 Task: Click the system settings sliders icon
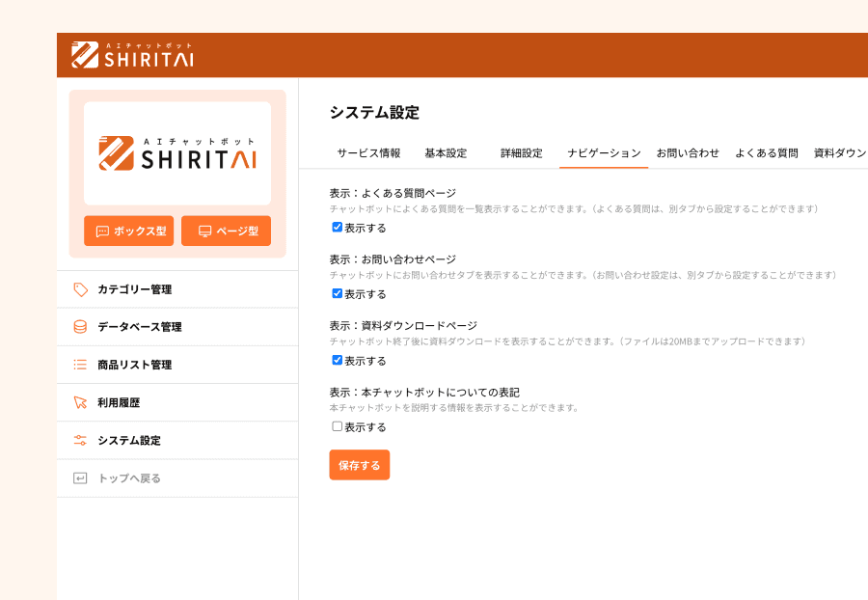coord(80,440)
